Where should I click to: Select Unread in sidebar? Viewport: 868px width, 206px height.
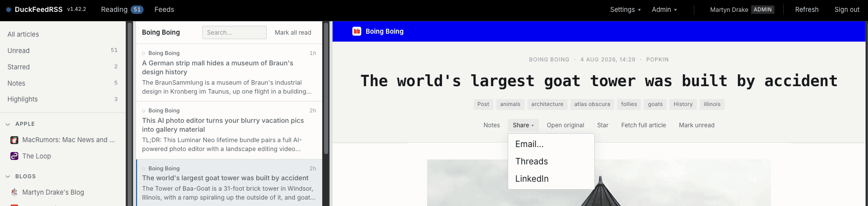tap(62, 51)
